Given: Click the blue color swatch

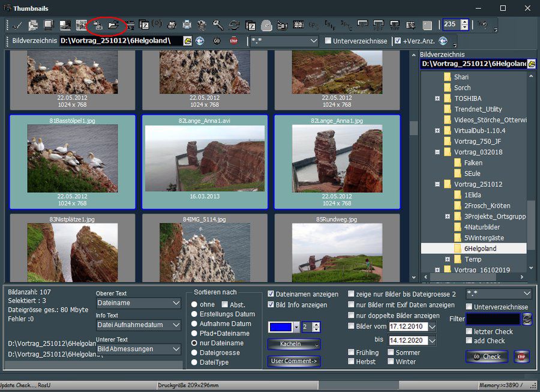Looking at the screenshot, I should tap(280, 327).
